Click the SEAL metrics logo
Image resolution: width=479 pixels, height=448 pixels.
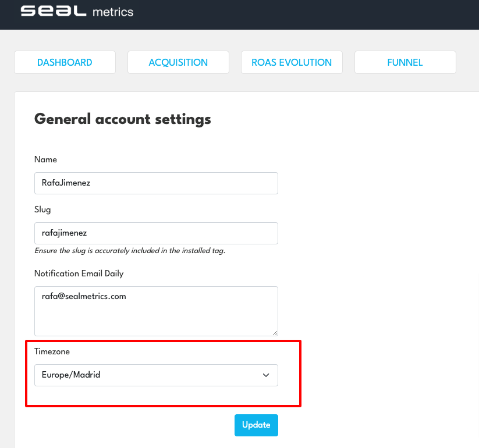[77, 11]
